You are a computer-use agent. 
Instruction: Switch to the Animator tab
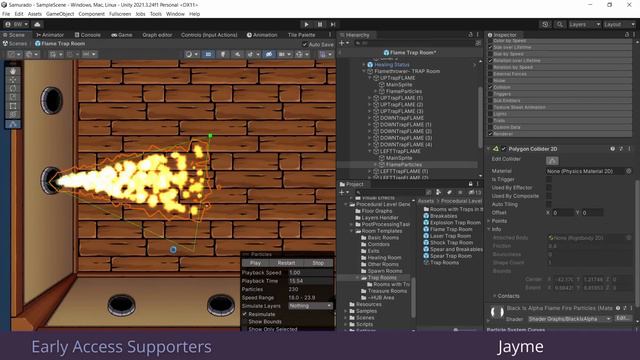[50, 35]
